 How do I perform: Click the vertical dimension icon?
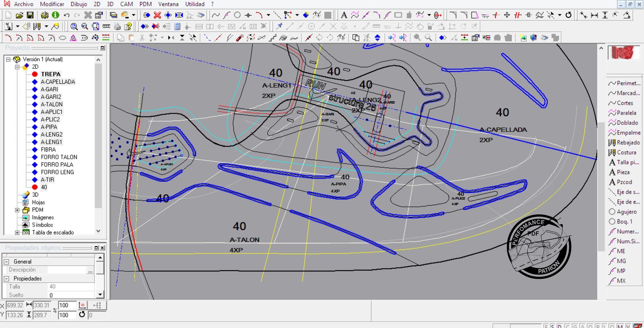605,15
